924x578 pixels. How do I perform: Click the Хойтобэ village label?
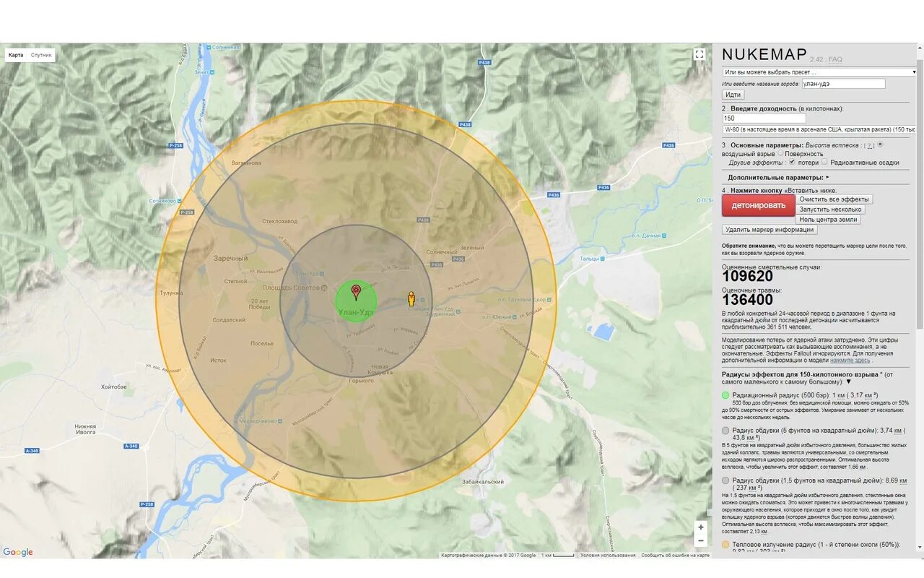[x=114, y=387]
